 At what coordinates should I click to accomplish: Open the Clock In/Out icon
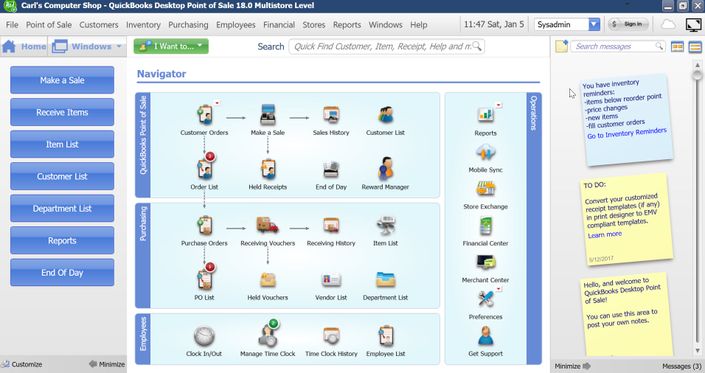pyautogui.click(x=204, y=336)
